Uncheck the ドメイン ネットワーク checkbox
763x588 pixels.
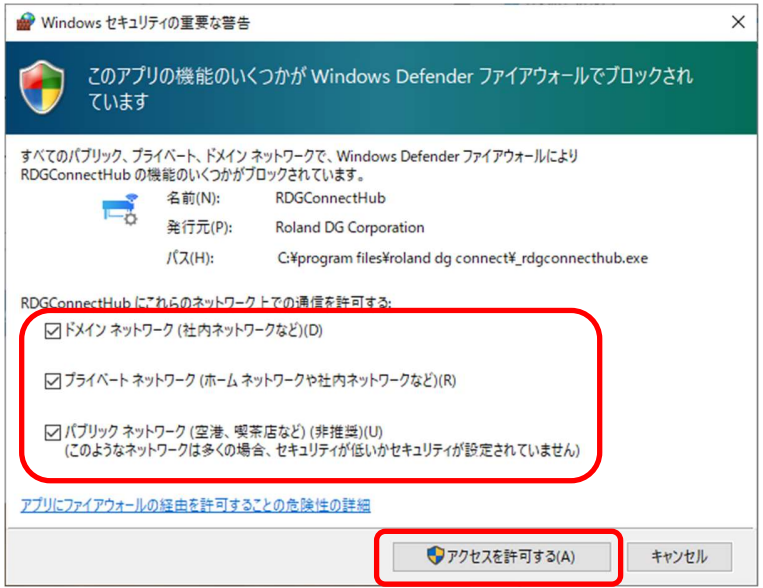pos(52,331)
